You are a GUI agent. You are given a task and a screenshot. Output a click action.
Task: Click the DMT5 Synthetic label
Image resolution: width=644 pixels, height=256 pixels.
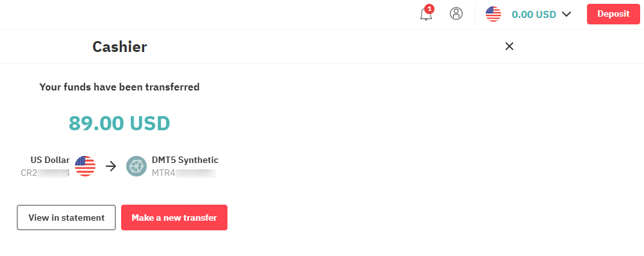click(x=185, y=160)
